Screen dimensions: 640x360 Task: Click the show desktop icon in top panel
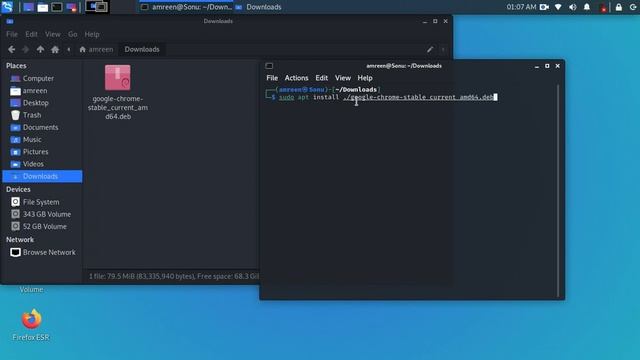(x=28, y=7)
